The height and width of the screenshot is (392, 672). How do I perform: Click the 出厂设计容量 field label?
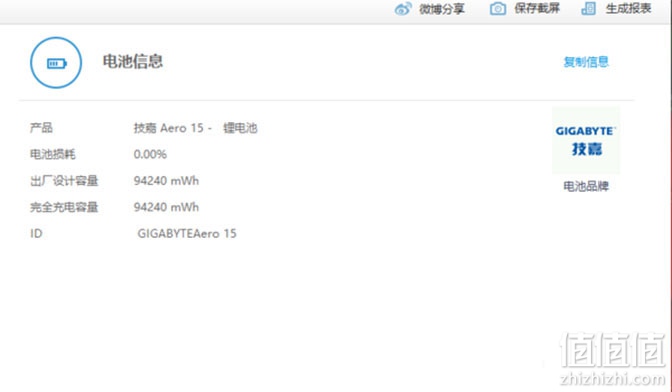point(64,181)
